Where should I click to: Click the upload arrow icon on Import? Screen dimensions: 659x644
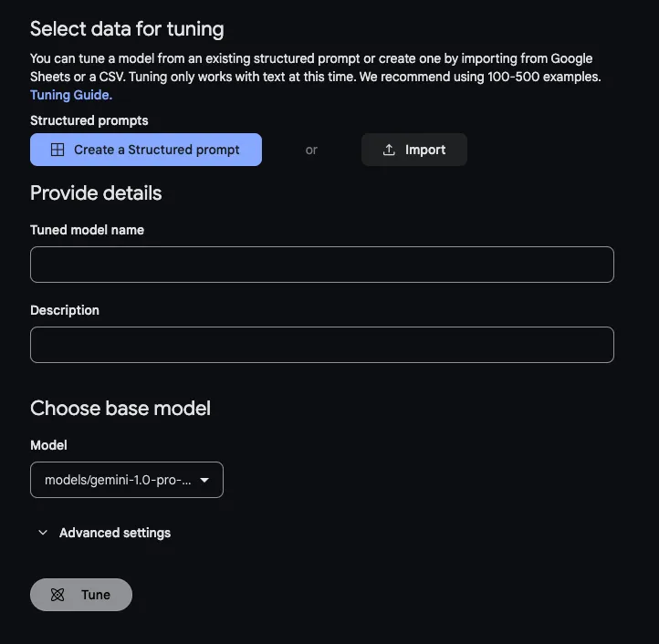point(389,150)
